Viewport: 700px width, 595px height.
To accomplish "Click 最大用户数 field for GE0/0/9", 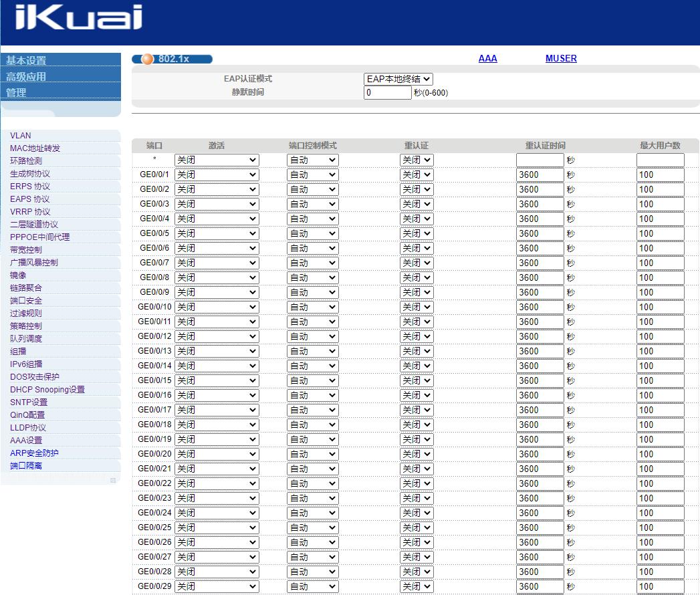I will [x=661, y=292].
